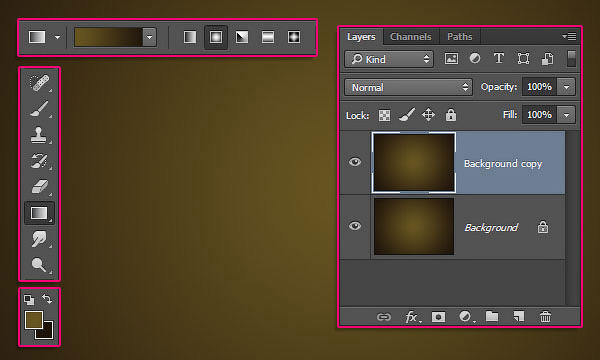This screenshot has width=600, height=360.
Task: Add a layer style with fx
Action: tap(412, 317)
